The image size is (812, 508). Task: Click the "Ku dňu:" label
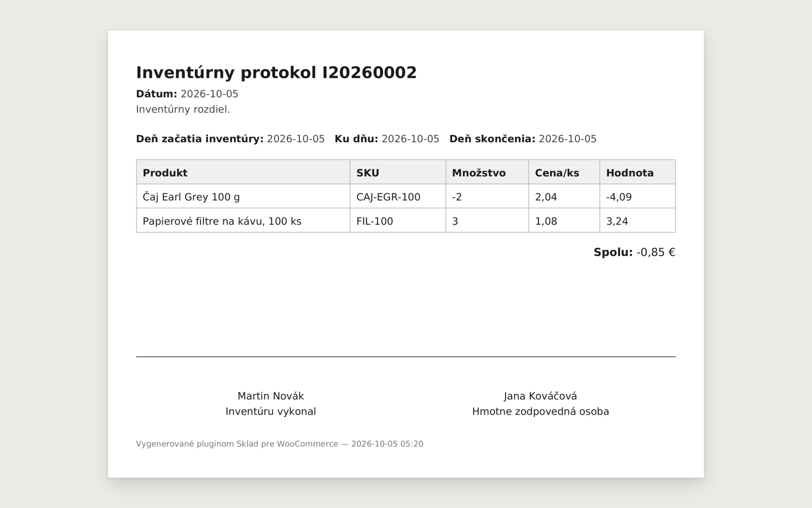point(356,139)
